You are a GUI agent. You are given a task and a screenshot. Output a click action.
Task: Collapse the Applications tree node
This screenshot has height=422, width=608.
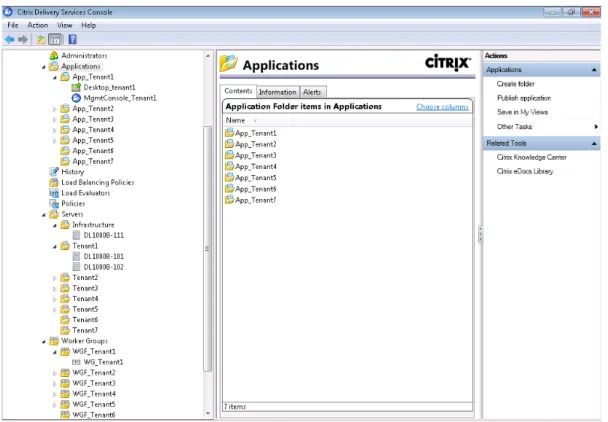click(44, 67)
